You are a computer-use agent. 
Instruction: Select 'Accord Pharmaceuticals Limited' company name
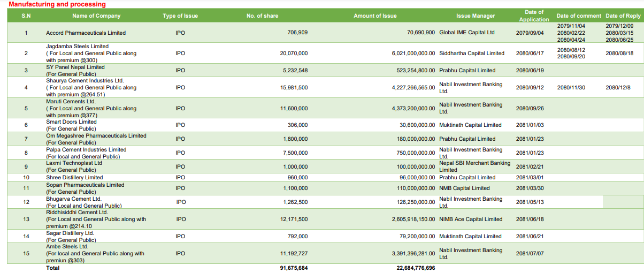click(86, 33)
